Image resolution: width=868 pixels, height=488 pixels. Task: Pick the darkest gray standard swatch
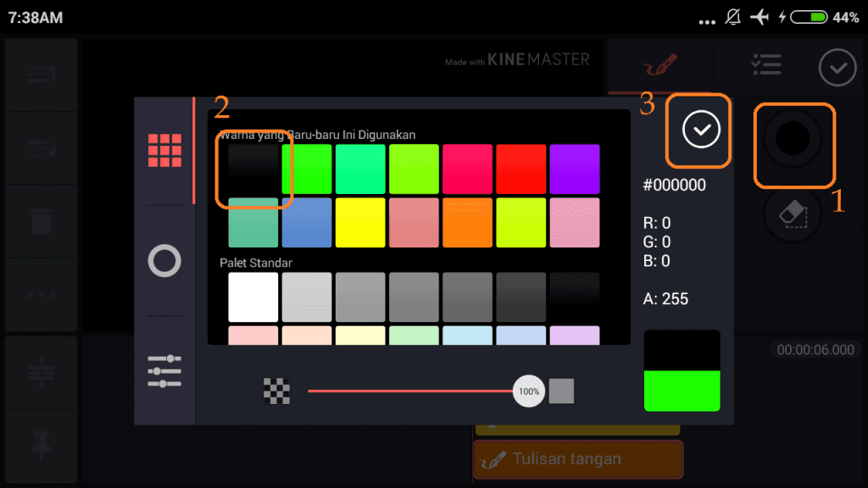[x=521, y=297]
